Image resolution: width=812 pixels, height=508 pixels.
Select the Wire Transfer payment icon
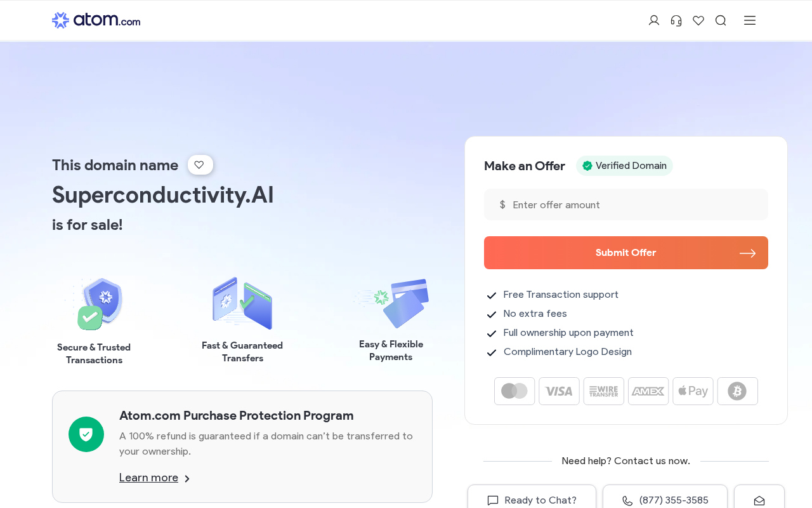click(x=604, y=391)
